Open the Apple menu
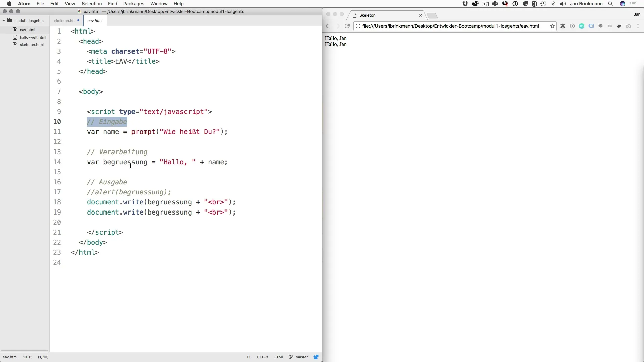 tap(9, 4)
